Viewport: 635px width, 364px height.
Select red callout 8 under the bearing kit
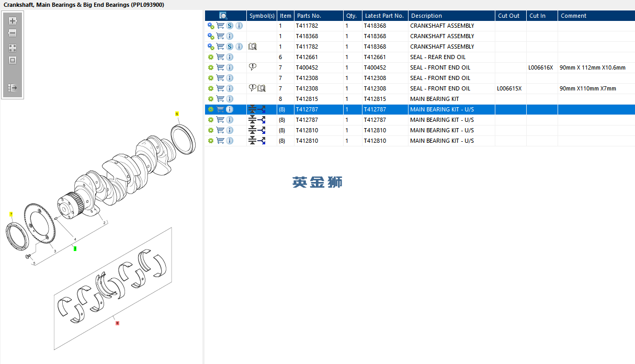[117, 323]
